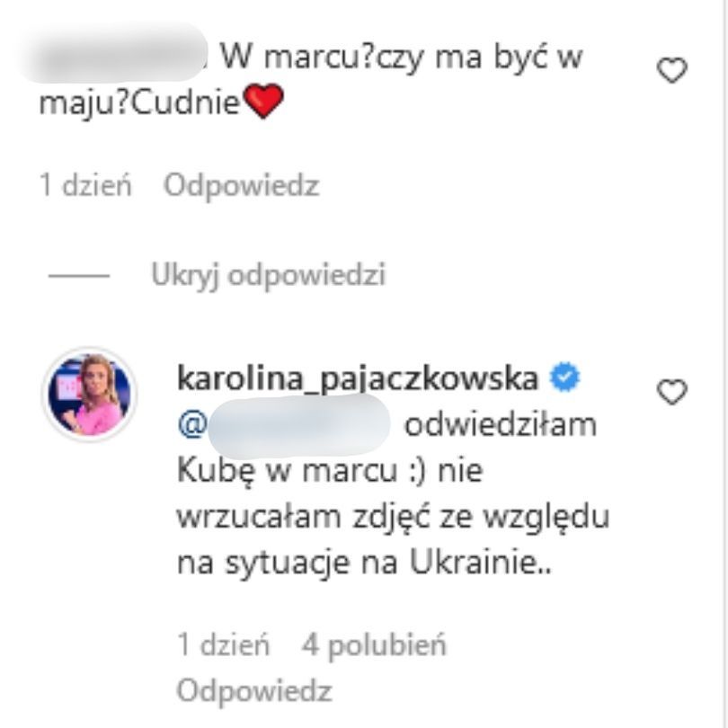Like the 'W marcu?' comment with heart icon

671,70
